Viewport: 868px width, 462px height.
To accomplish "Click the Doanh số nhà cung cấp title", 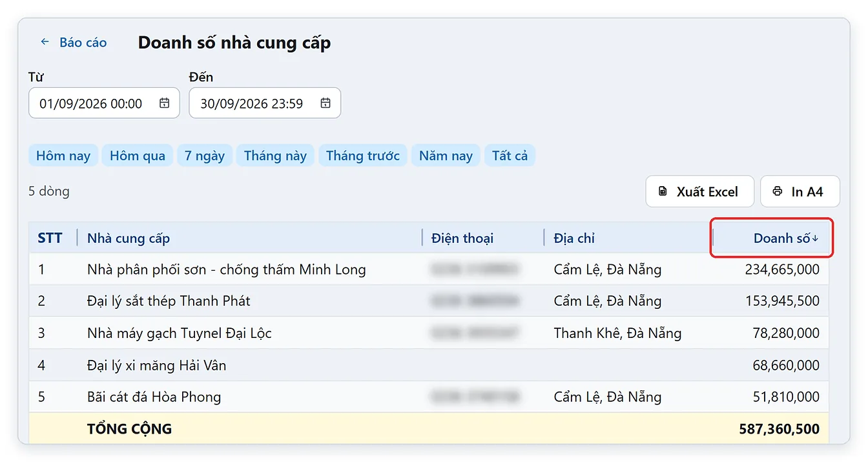I will (x=234, y=43).
